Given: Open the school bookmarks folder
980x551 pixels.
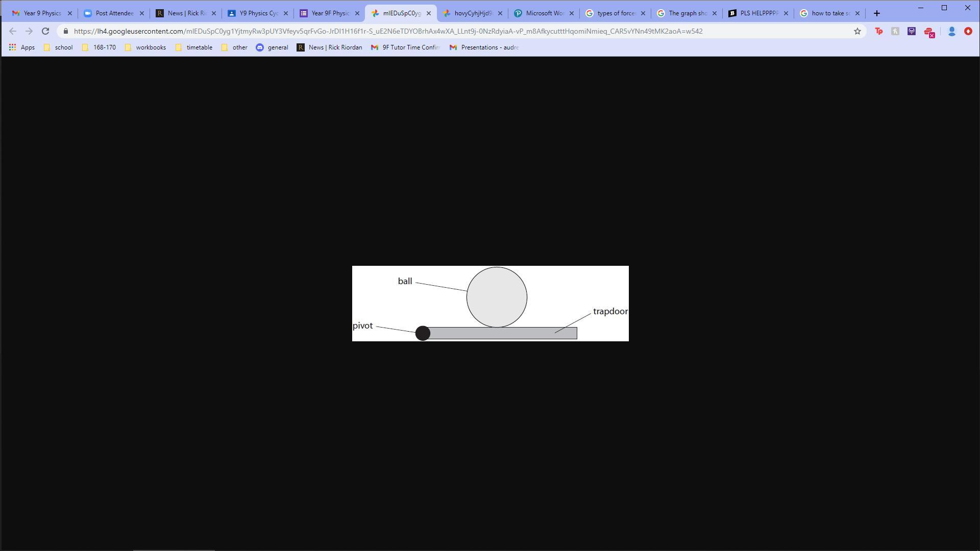Looking at the screenshot, I should point(58,47).
